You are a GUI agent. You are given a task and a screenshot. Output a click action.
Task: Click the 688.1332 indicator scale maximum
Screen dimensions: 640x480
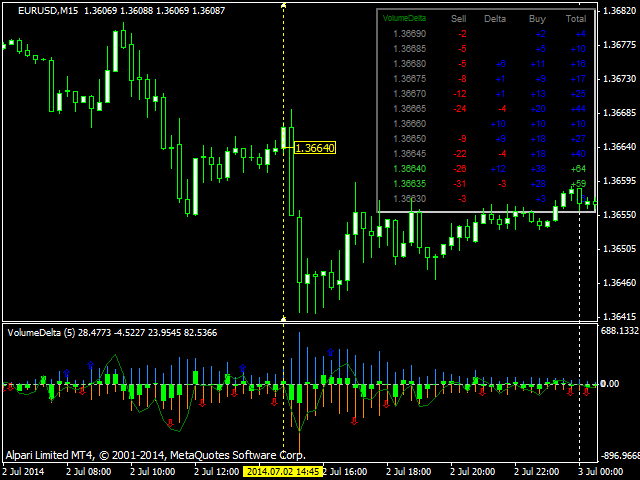click(x=620, y=331)
